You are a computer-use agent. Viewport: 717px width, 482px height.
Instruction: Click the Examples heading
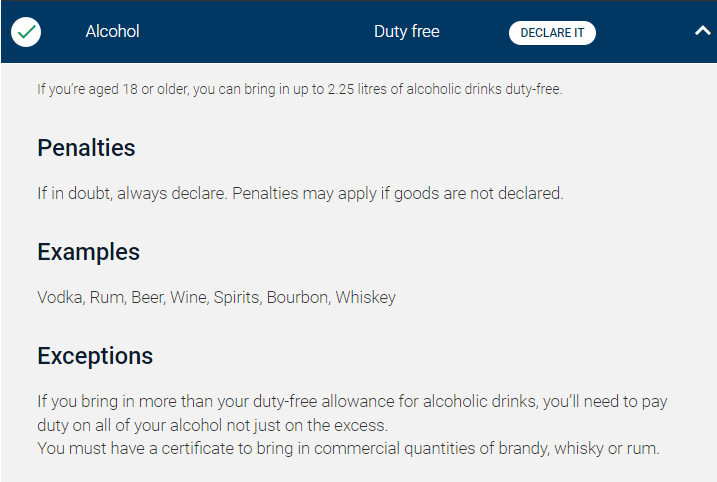[x=89, y=252]
